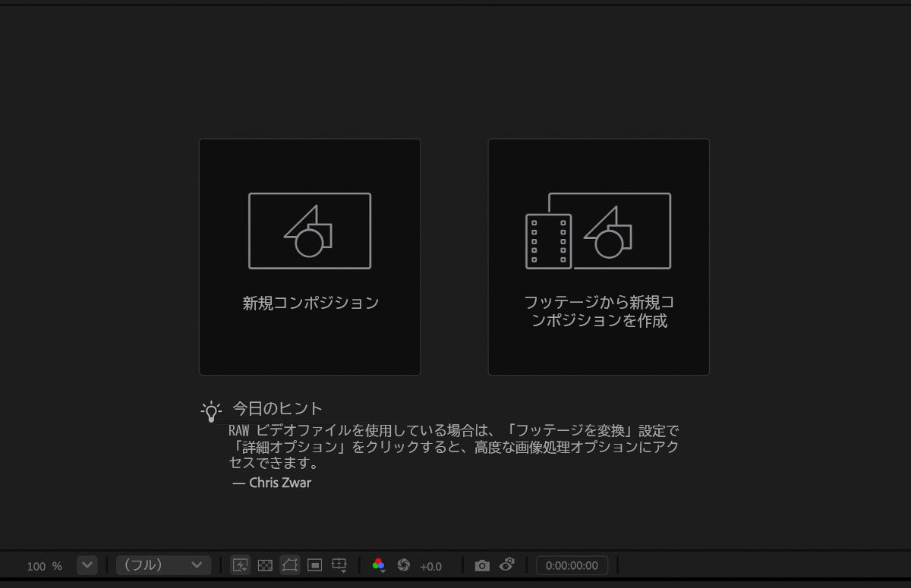Viewport: 911px width, 588px height.
Task: Click the tip of the day lightbulb icon
Action: pos(210,409)
